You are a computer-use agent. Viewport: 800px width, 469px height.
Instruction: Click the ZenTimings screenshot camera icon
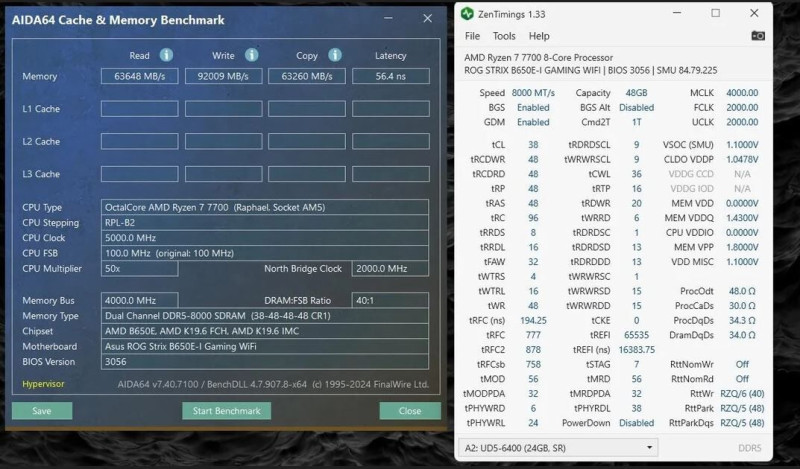[x=758, y=36]
